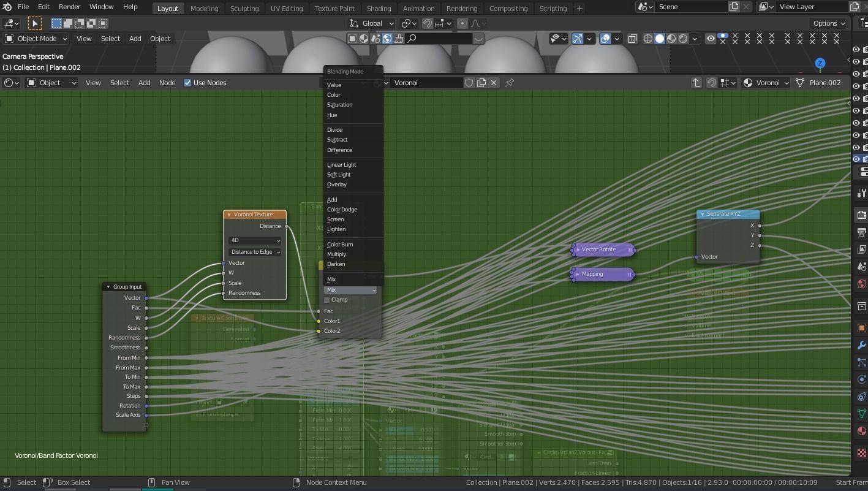Choose Darken from the blending mode menu

[336, 264]
